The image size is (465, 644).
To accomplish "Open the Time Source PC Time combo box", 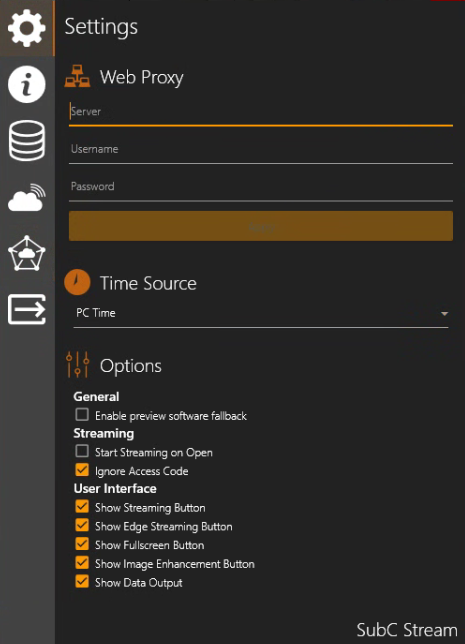I will coord(261,313).
